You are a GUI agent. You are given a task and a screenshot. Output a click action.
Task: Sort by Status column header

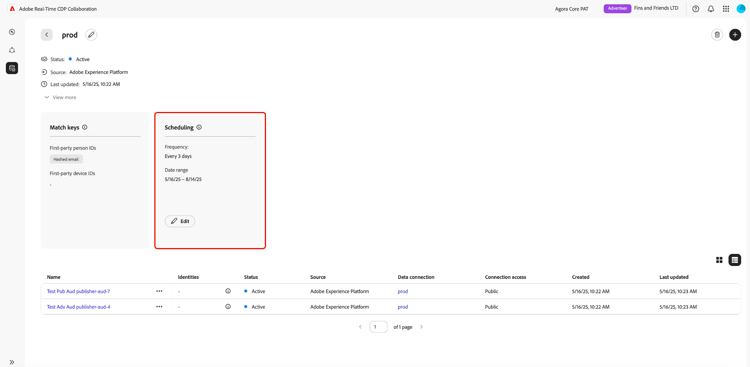[251, 277]
